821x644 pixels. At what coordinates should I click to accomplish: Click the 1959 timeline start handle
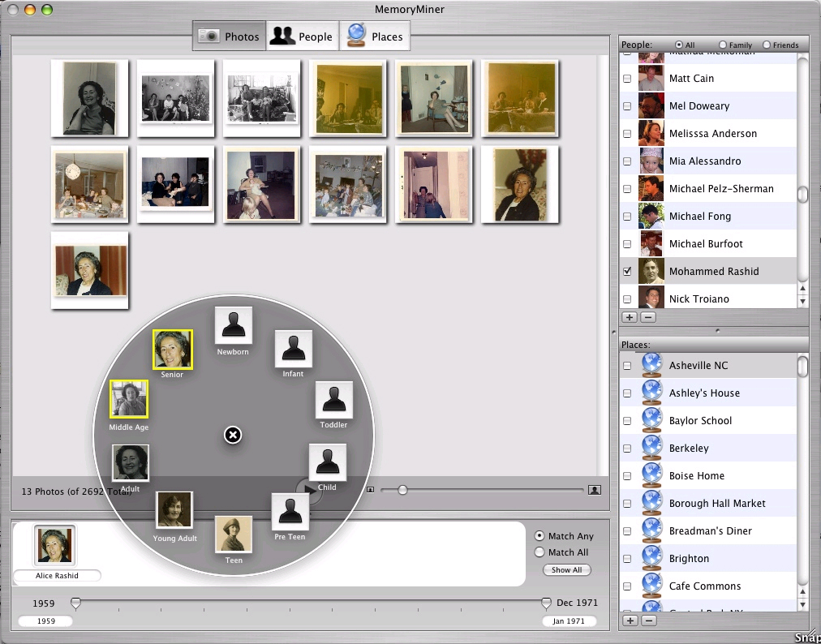(x=76, y=603)
